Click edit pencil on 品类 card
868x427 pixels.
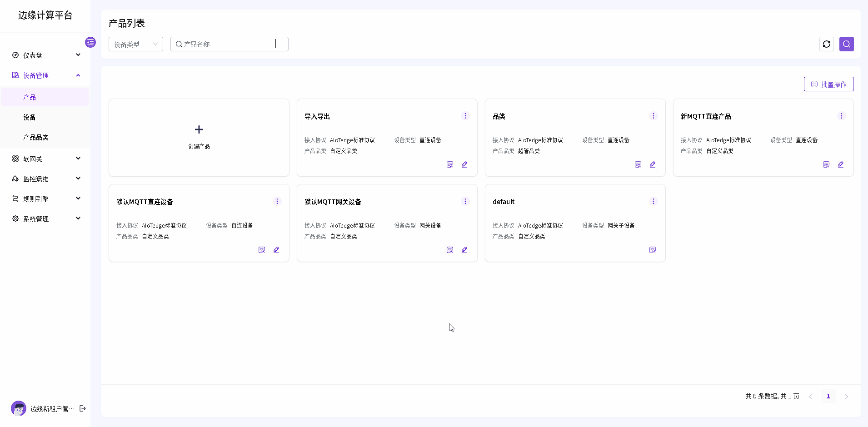(x=652, y=164)
